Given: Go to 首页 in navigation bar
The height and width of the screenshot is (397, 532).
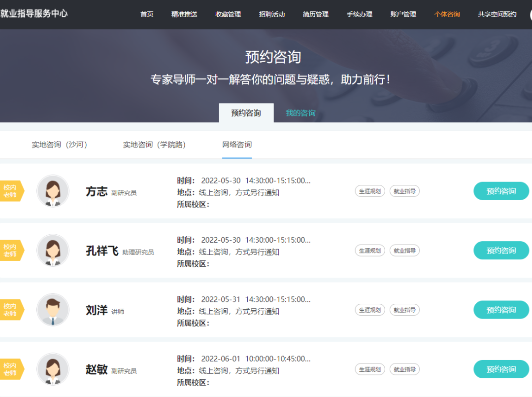Looking at the screenshot, I should (147, 14).
